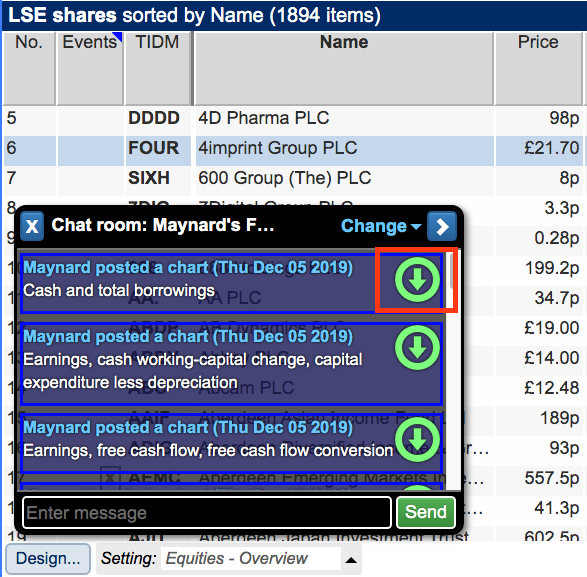This screenshot has height=577, width=587.
Task: Download the Cash and total borrowings chart
Action: tap(417, 279)
